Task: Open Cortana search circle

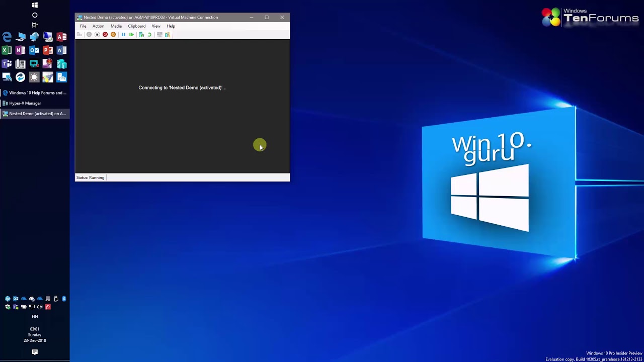Action: tap(35, 15)
